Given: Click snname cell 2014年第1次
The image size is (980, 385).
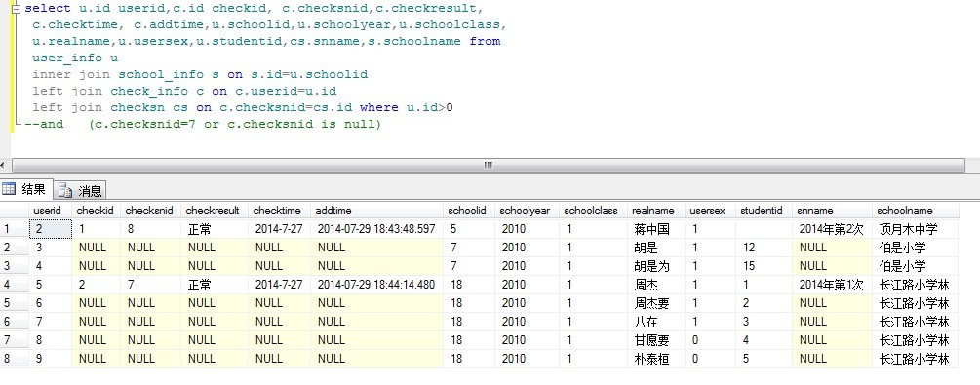Looking at the screenshot, I should coord(832,285).
